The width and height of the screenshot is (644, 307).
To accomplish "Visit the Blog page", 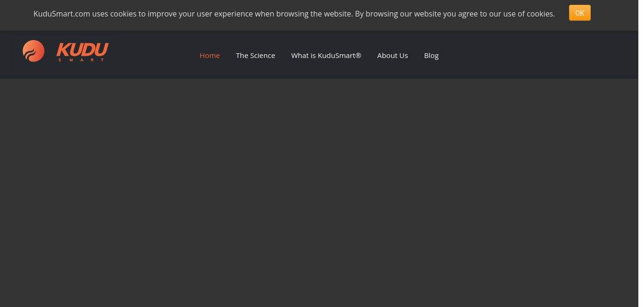I will pyautogui.click(x=431, y=56).
